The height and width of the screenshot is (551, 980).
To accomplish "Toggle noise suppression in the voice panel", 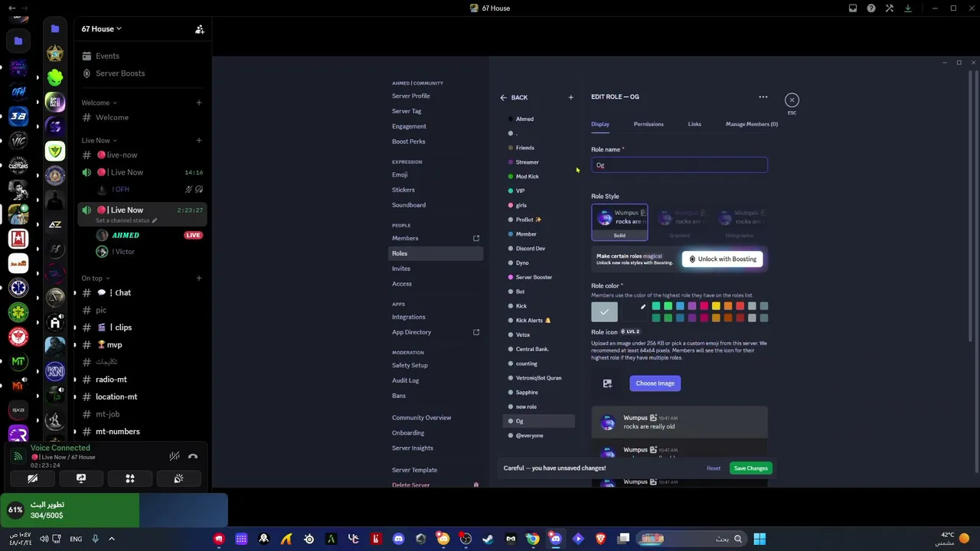I will [x=175, y=457].
